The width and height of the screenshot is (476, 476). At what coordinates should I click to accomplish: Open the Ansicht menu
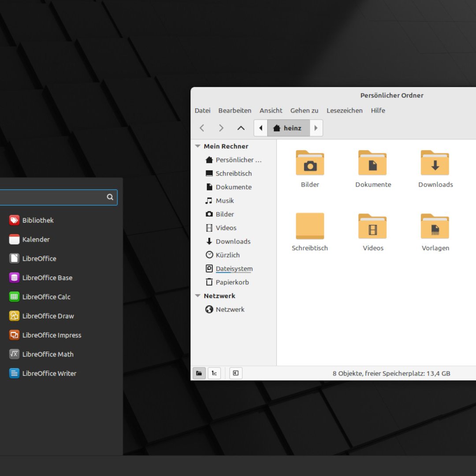pos(271,111)
